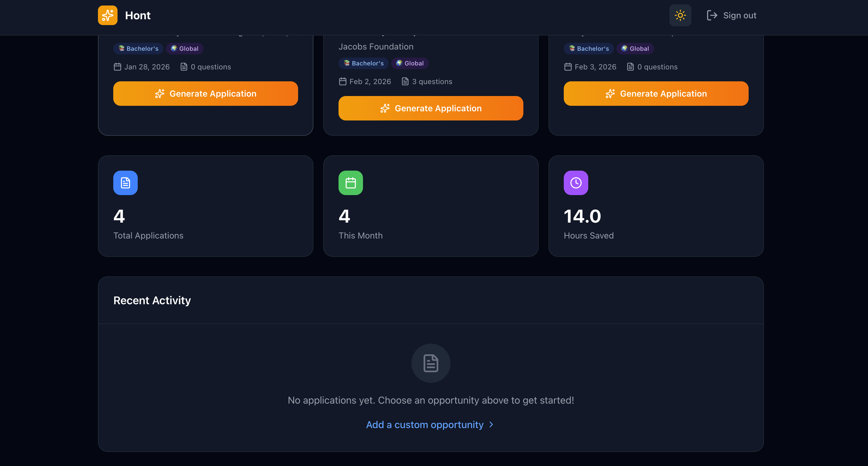Click the Global badge in the rightmost card
The width and height of the screenshot is (868, 466).
(635, 49)
